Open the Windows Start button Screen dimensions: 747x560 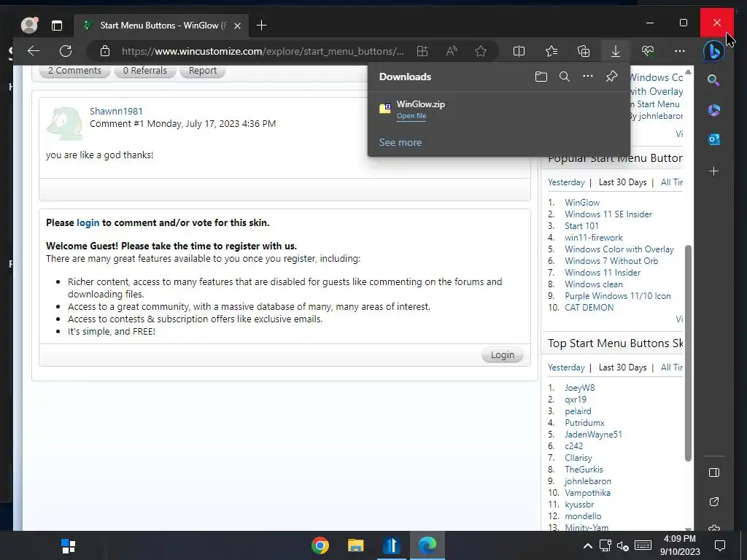point(69,545)
